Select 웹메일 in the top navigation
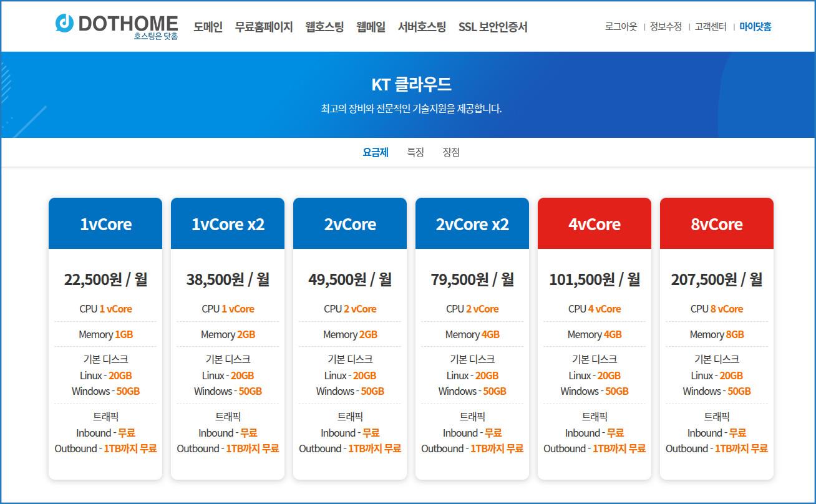This screenshot has width=816, height=504. point(371,27)
